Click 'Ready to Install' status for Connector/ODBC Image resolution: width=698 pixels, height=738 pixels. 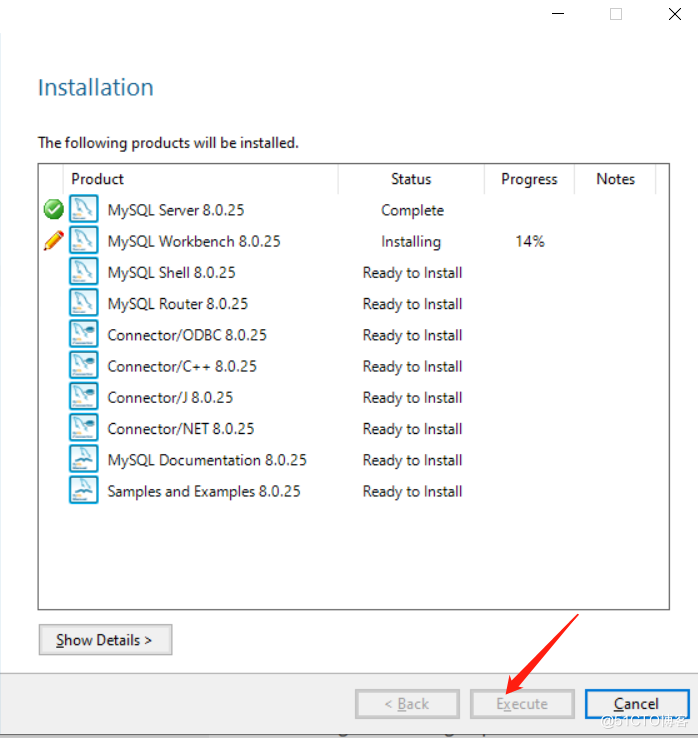[412, 336]
